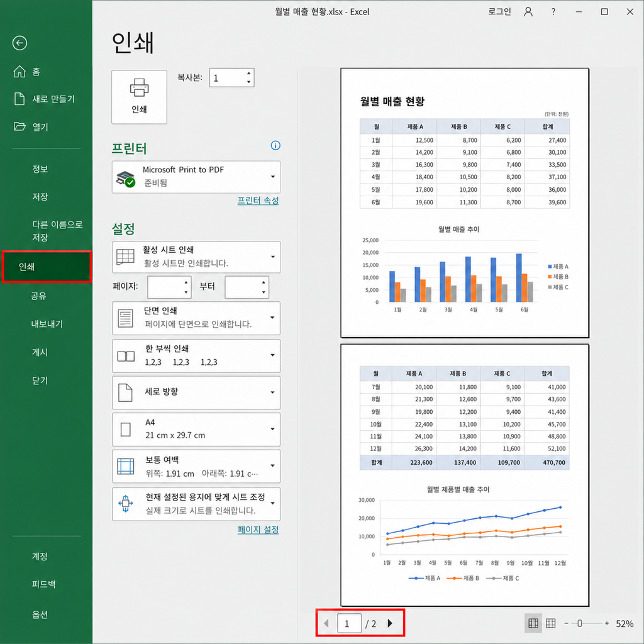Select 다른 이름으로 저장 option
Screen dimensions: 644x644
[x=57, y=230]
